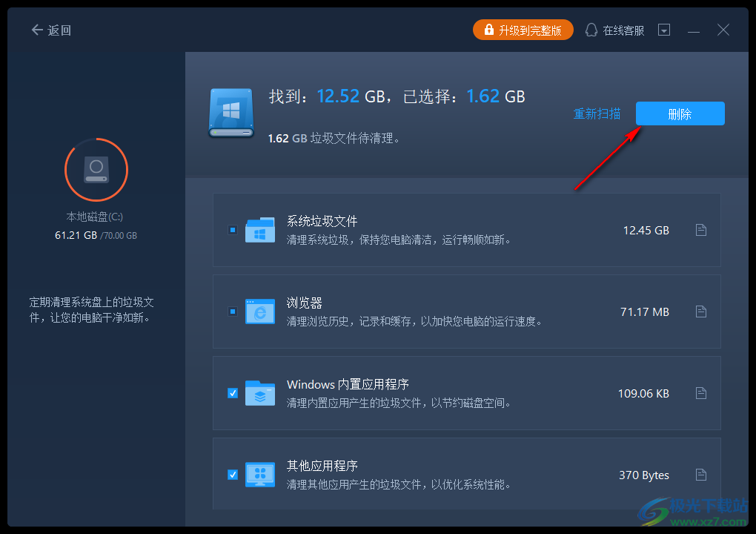
Task: Click the blue drive icon in summary header
Action: [x=231, y=113]
